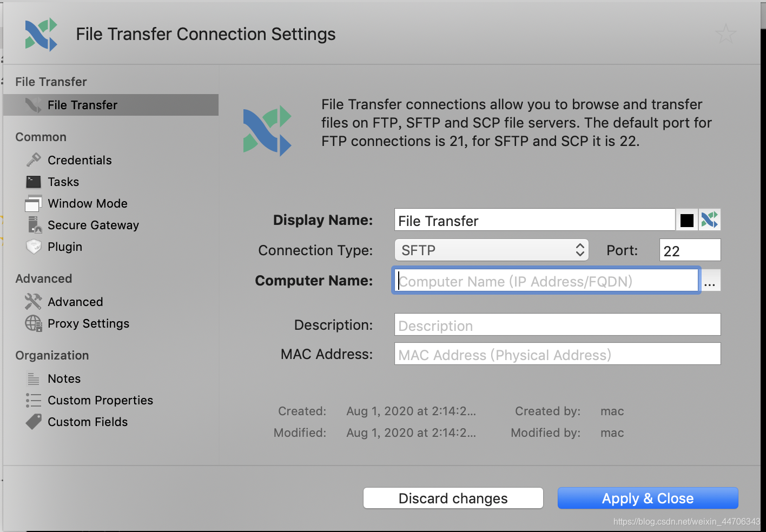The height and width of the screenshot is (532, 766).
Task: Click the 'File Transfer Connection Settings' title
Action: 206,34
